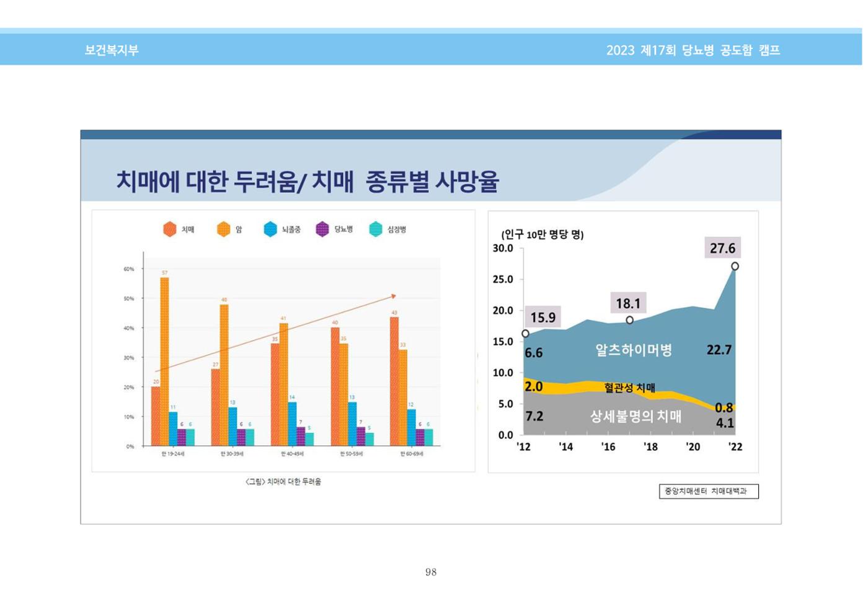Click the teal 심장병 legend hexagon
Screen dimensions: 868x614
[376, 229]
